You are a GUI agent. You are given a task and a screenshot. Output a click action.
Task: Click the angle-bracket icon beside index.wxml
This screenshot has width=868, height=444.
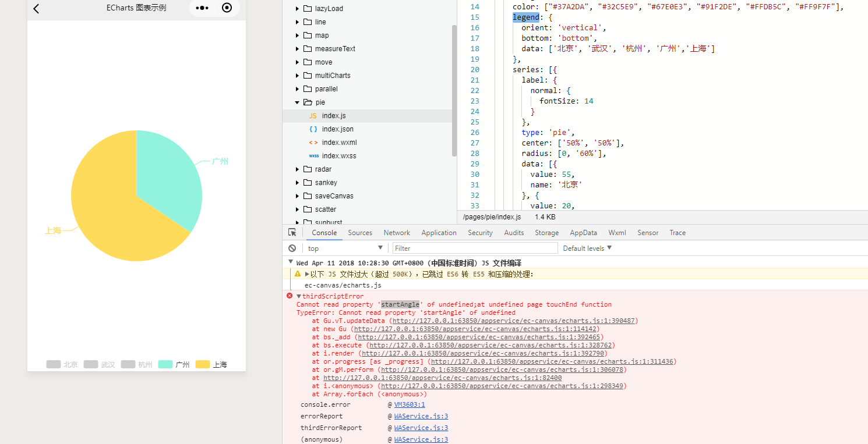click(x=312, y=142)
